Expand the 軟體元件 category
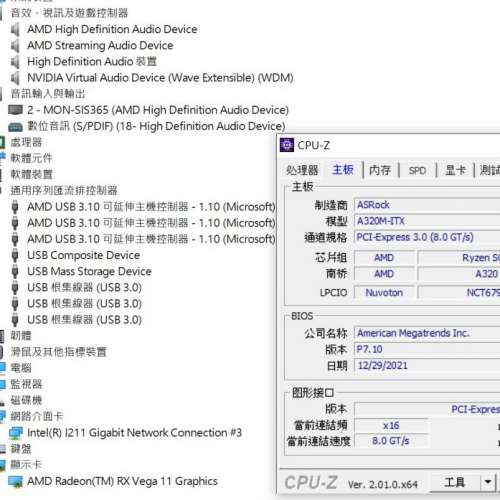This screenshot has height=500, width=500. tap(31, 158)
